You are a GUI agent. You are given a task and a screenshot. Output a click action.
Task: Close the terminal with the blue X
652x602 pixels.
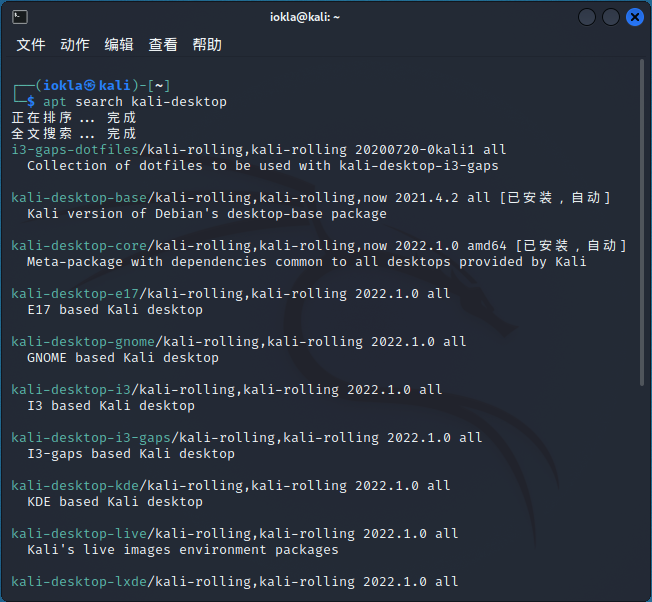635,17
